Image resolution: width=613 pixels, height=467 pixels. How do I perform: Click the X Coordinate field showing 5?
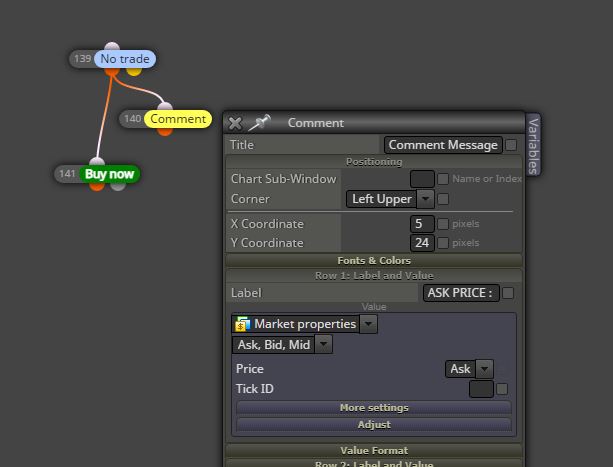click(422, 224)
